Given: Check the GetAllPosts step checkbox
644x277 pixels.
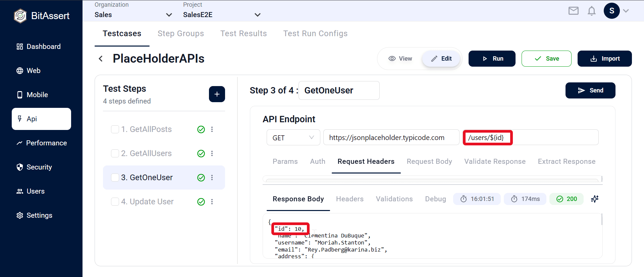Looking at the screenshot, I should point(115,129).
